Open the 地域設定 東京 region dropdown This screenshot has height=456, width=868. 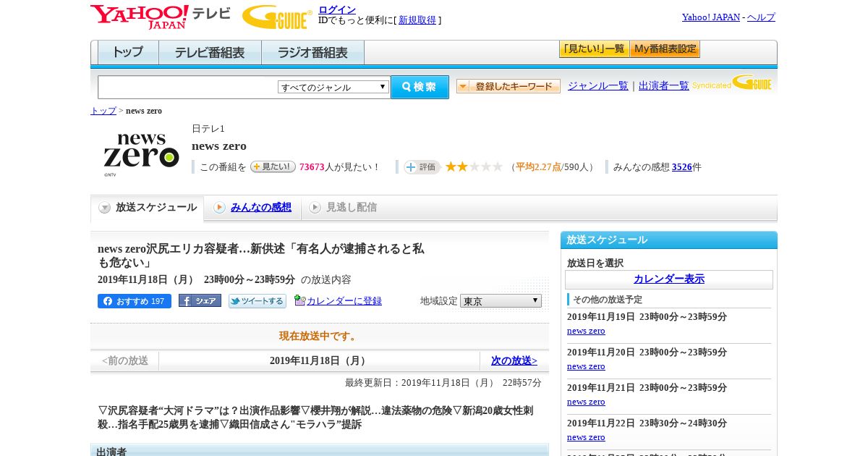(x=501, y=300)
